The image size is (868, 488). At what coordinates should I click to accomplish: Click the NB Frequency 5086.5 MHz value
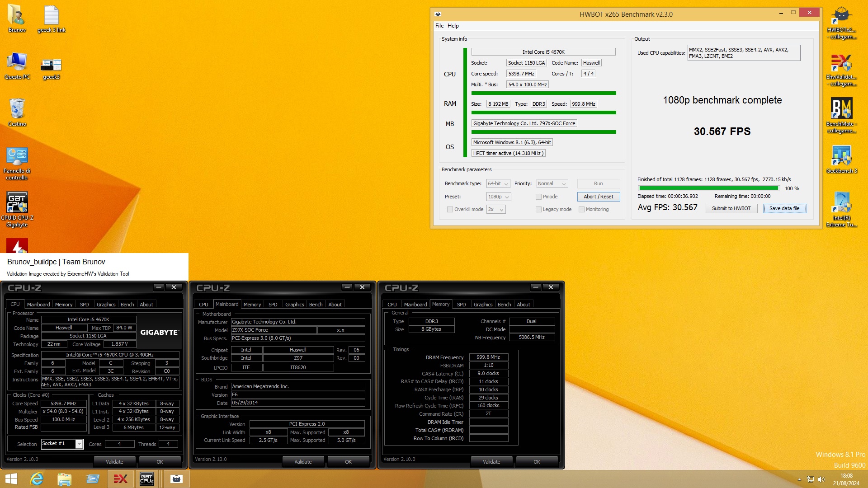[532, 337]
